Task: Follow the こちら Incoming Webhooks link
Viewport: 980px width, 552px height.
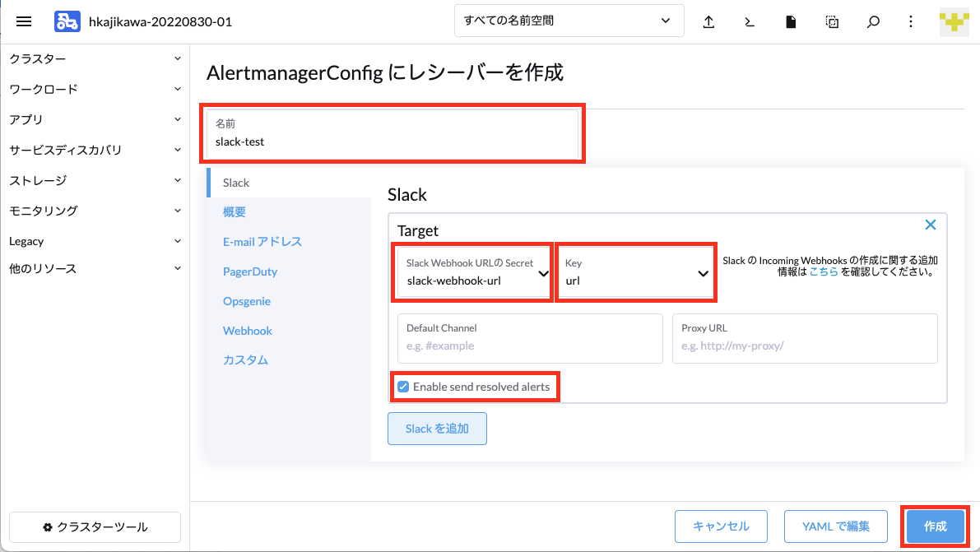Action: point(824,272)
